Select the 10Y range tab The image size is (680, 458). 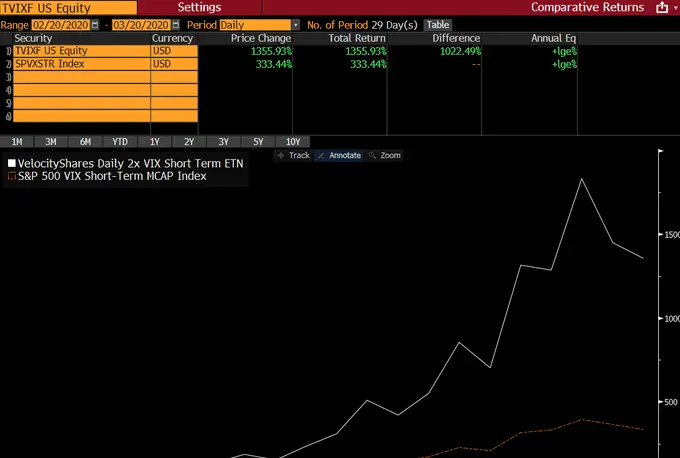coord(293,141)
